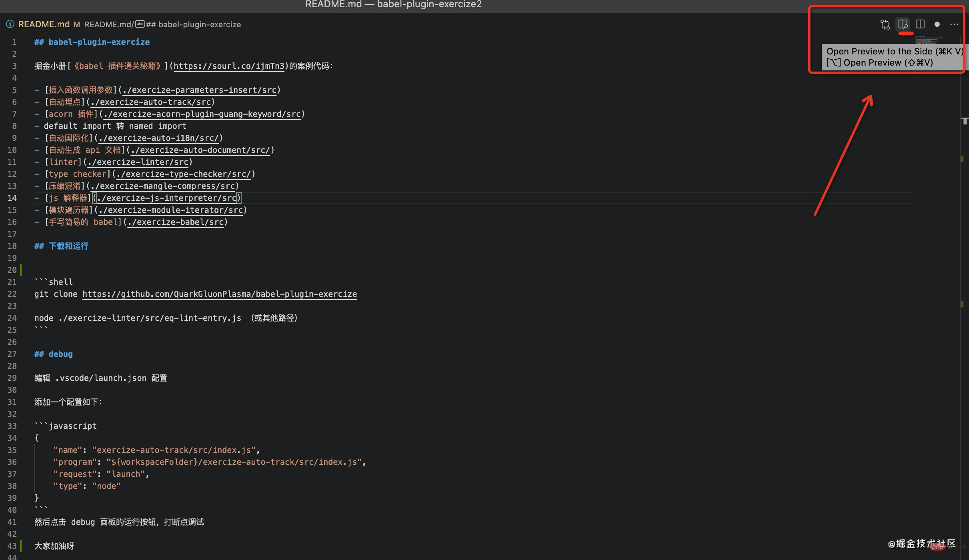Click symbol icon in breadcrumb path
The height and width of the screenshot is (560, 969).
140,24
